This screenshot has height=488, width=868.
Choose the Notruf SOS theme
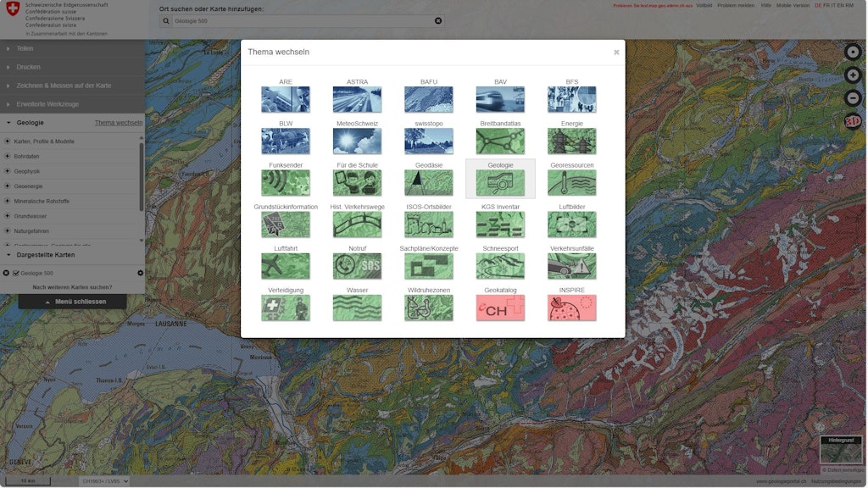357,266
